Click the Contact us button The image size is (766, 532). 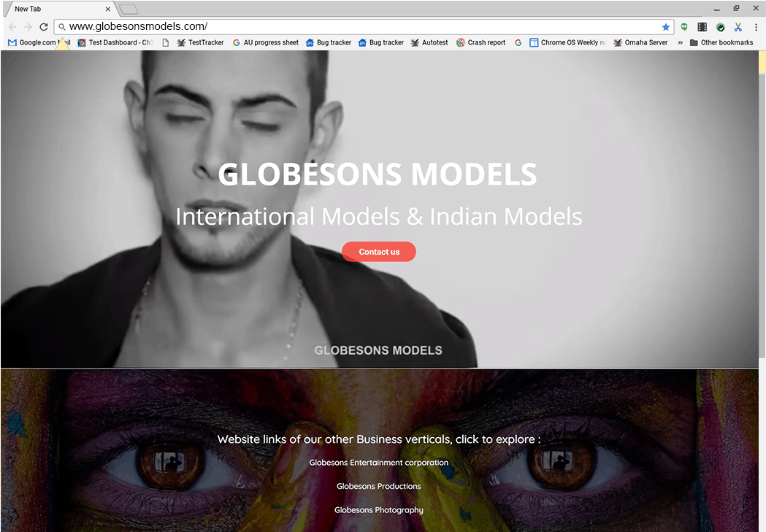[x=379, y=252]
